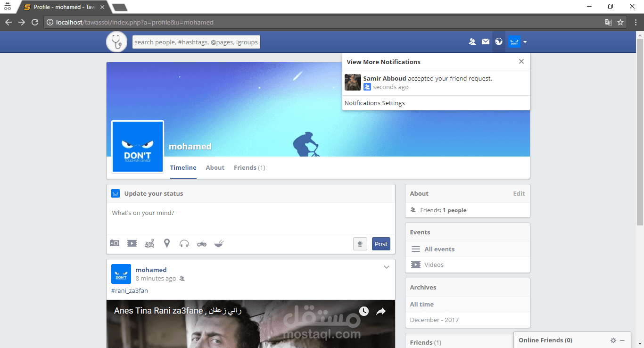This screenshot has height=348, width=644.
Task: Open View More Notifications
Action: (x=383, y=62)
